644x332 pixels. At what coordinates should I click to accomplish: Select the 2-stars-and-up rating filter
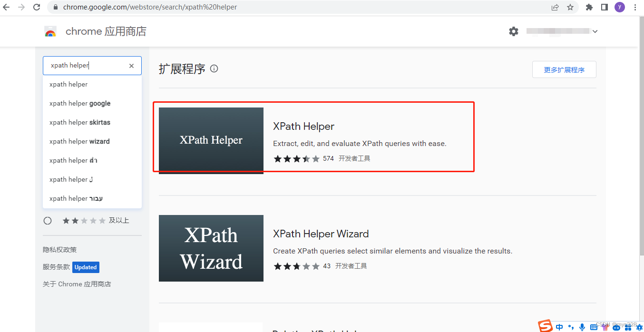pyautogui.click(x=48, y=220)
